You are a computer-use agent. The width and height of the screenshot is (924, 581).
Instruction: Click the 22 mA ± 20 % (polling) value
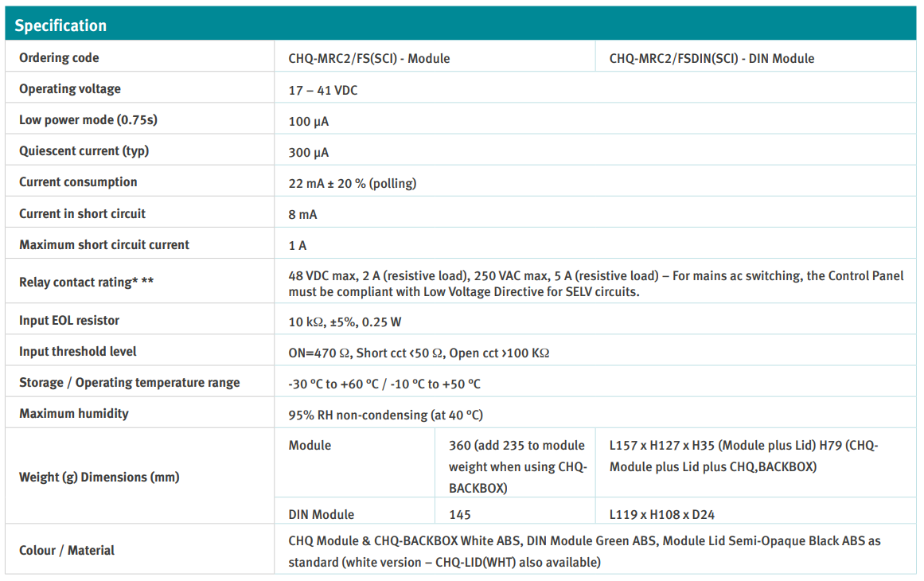tap(352, 184)
